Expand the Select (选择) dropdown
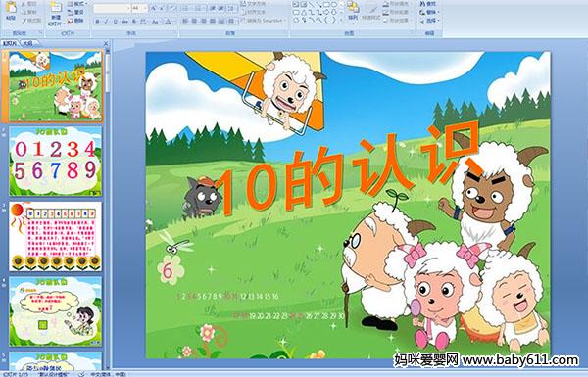The height and width of the screenshot is (377, 588). (429, 21)
